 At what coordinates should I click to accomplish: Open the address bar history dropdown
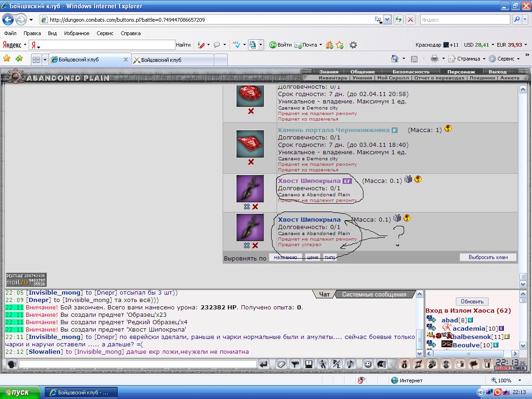[387, 19]
